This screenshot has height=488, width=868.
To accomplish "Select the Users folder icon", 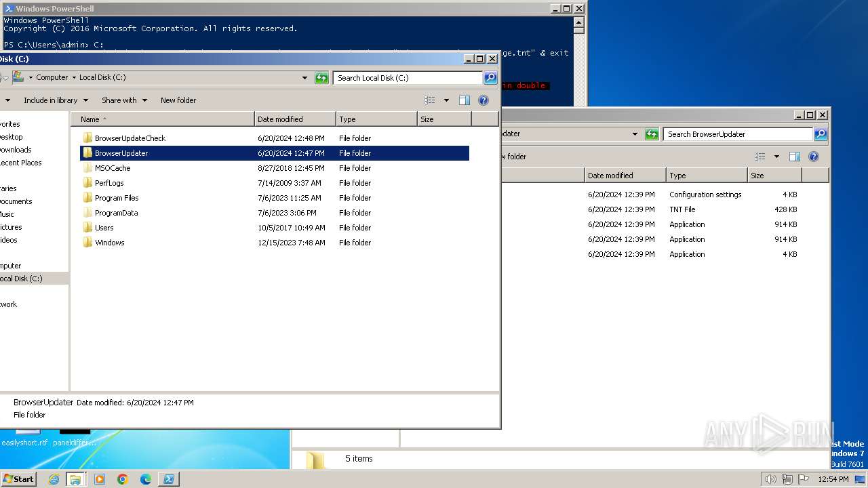I will pos(87,228).
